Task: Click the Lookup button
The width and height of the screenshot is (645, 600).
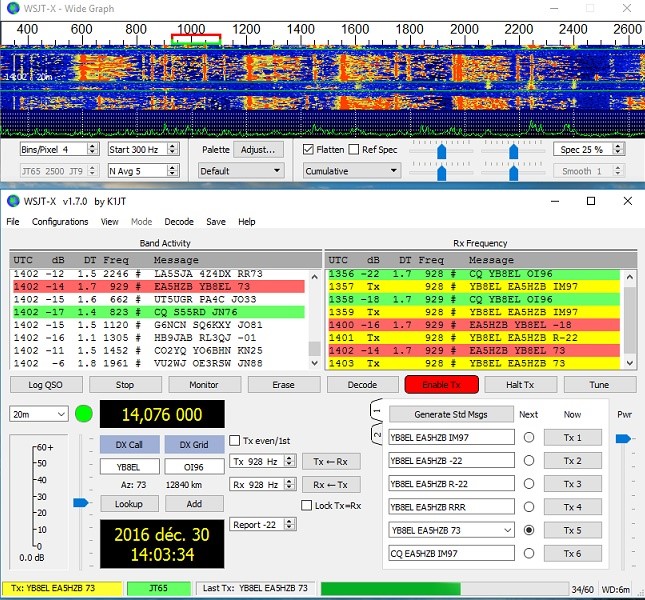Action: click(129, 504)
